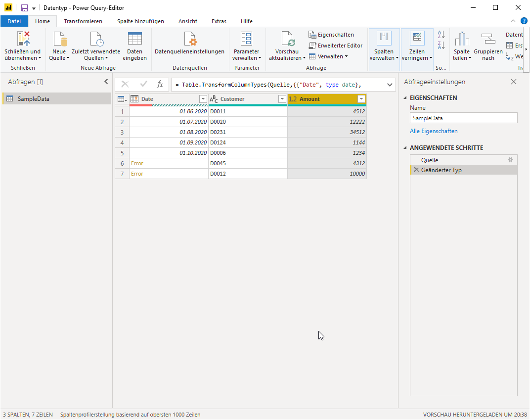Click the Daten eingeben table icon
Viewport: 530px width, 420px height.
(135, 39)
